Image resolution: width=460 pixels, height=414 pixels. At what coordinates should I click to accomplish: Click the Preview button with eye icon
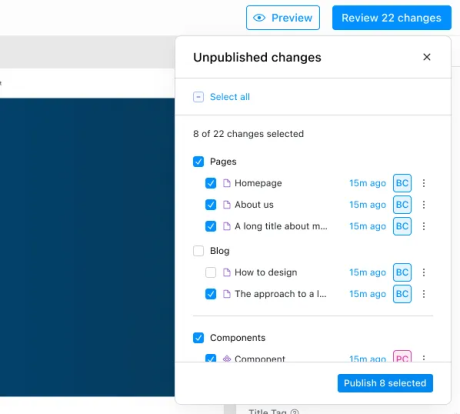click(x=283, y=18)
